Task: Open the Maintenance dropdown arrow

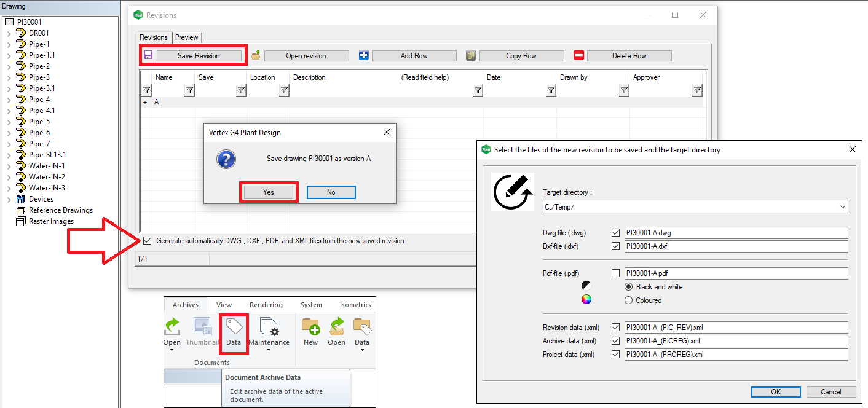Action: point(269,351)
